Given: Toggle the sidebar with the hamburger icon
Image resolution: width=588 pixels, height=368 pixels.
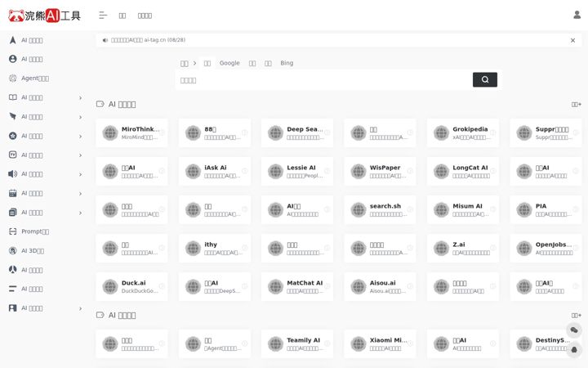Looking at the screenshot, I should point(103,16).
